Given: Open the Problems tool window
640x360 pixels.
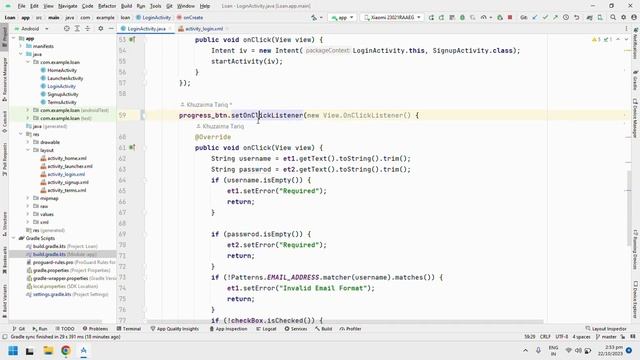Looking at the screenshot, I should click(96, 329).
